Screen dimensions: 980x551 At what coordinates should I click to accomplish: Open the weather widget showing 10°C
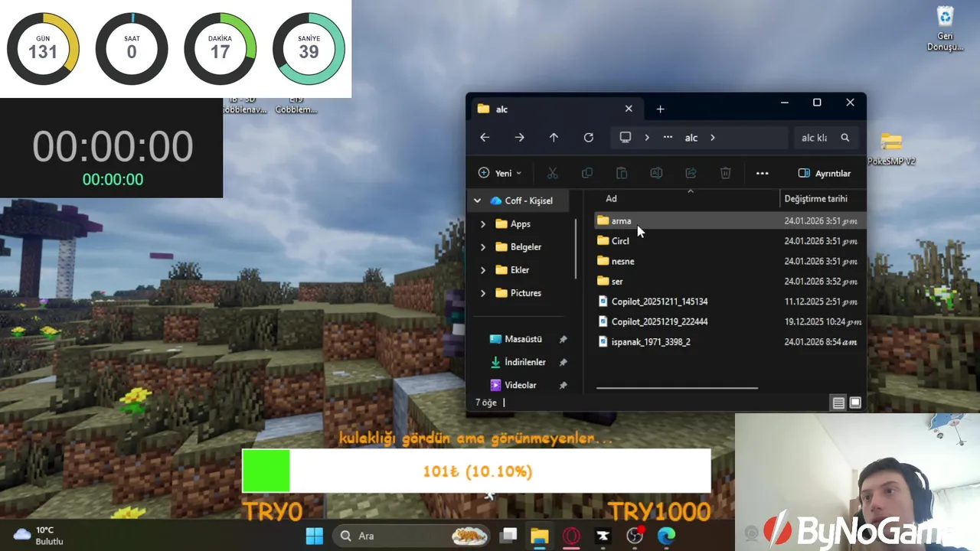click(38, 535)
